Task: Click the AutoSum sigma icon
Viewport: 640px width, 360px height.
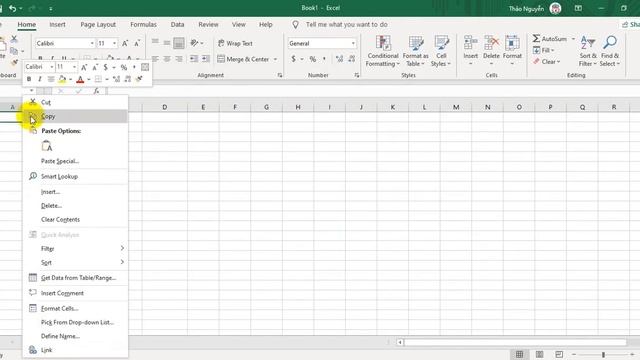Action: (x=536, y=38)
